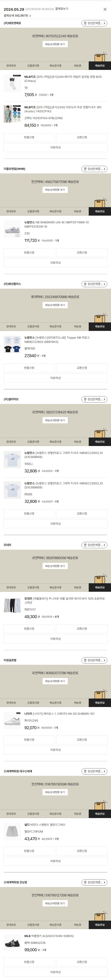
Task: Open recipient selector in (주)에프앤에프 section
Action: click(94, 23)
